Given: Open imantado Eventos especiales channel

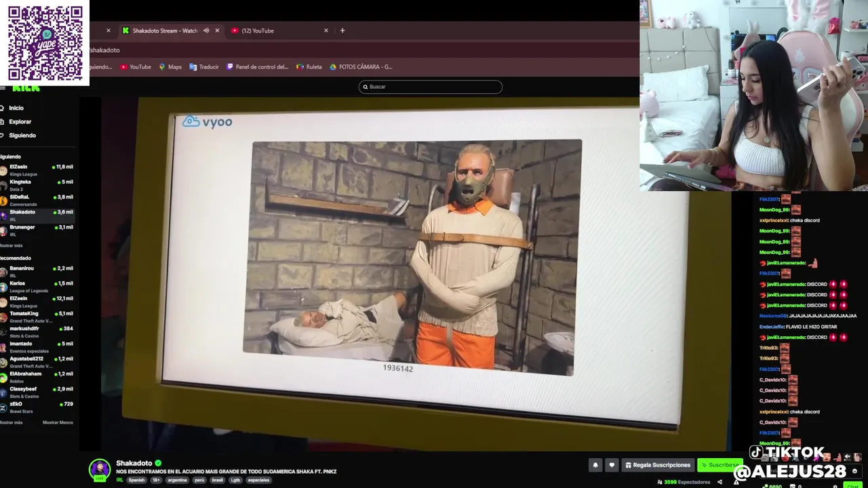Looking at the screenshot, I should 37,347.
